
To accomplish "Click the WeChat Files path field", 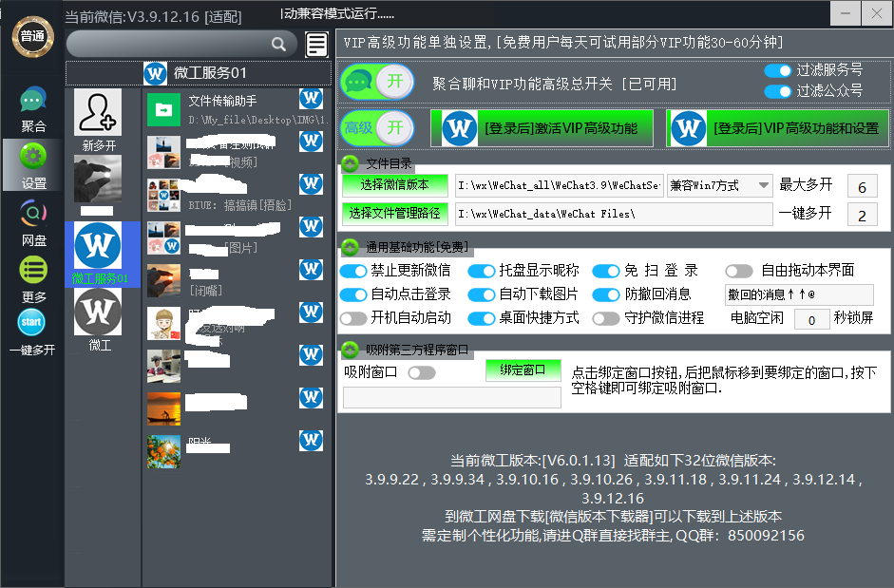I will [614, 214].
